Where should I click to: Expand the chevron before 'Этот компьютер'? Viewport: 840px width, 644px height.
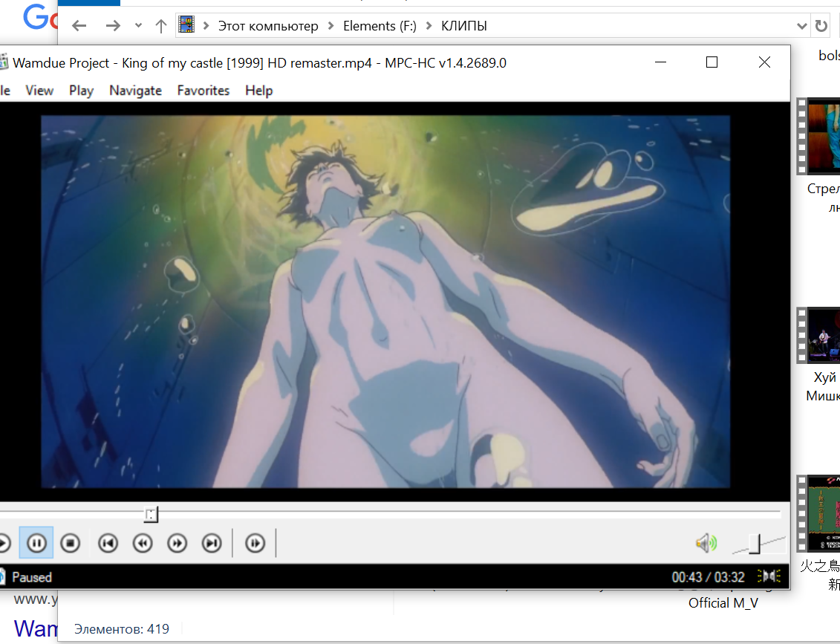click(206, 26)
